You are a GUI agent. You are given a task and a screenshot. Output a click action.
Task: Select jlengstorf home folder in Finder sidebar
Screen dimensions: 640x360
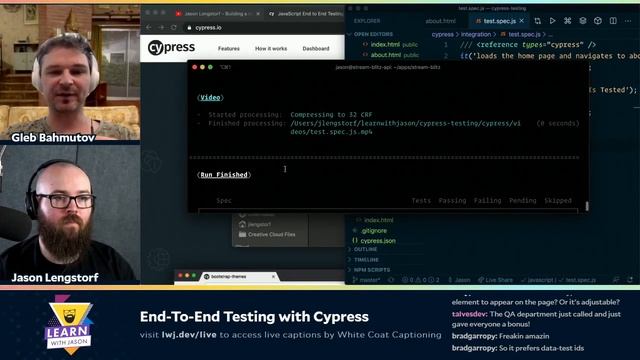255,224
